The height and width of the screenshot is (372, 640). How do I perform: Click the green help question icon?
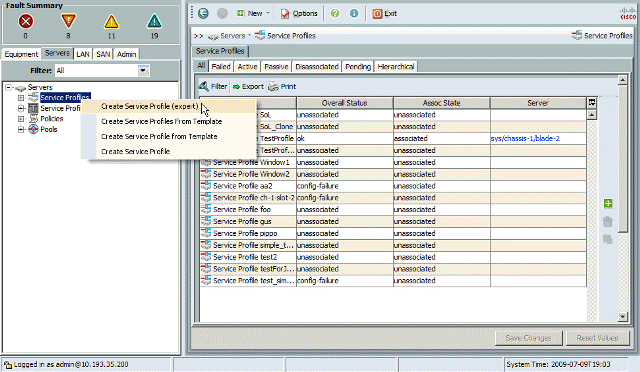click(335, 13)
